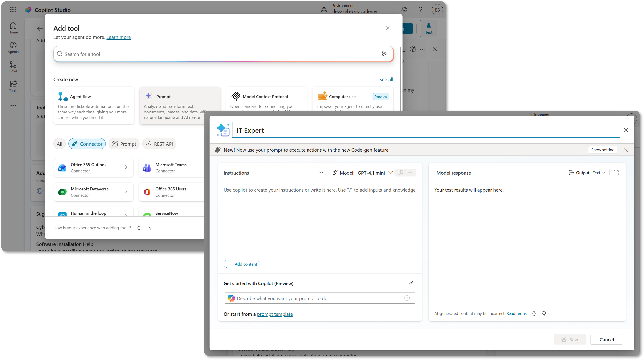
Task: Click the send arrow in tool search
Action: point(384,54)
